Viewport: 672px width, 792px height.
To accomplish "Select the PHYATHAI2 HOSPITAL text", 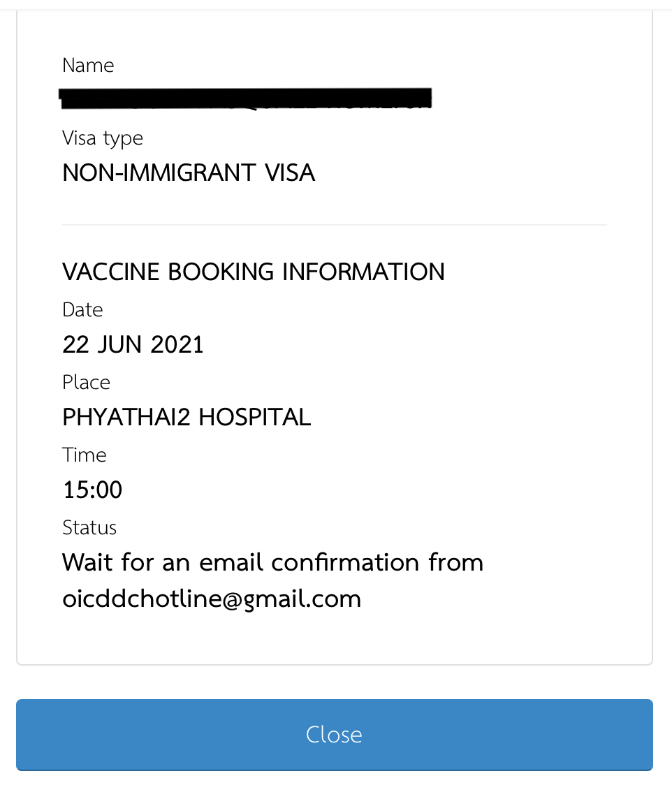I will [187, 418].
